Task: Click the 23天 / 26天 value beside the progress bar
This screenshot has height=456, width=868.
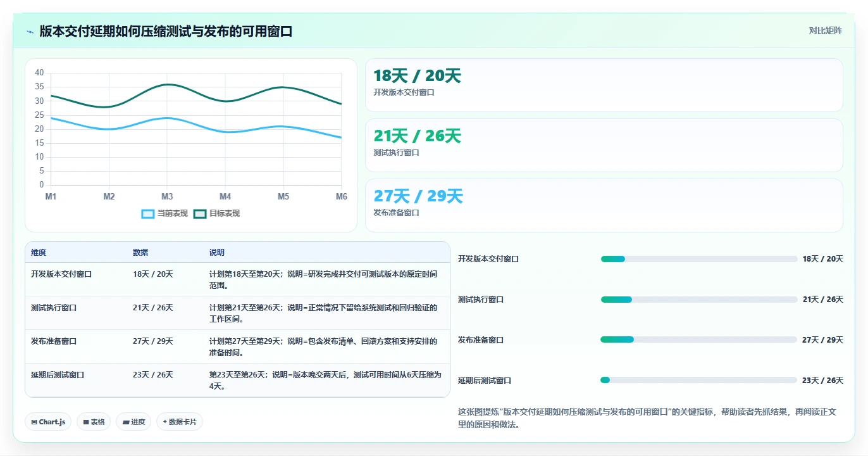Action: point(822,381)
